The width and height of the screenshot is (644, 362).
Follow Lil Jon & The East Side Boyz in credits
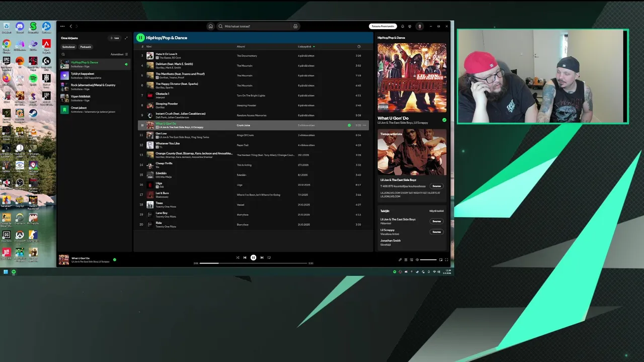pyautogui.click(x=436, y=221)
